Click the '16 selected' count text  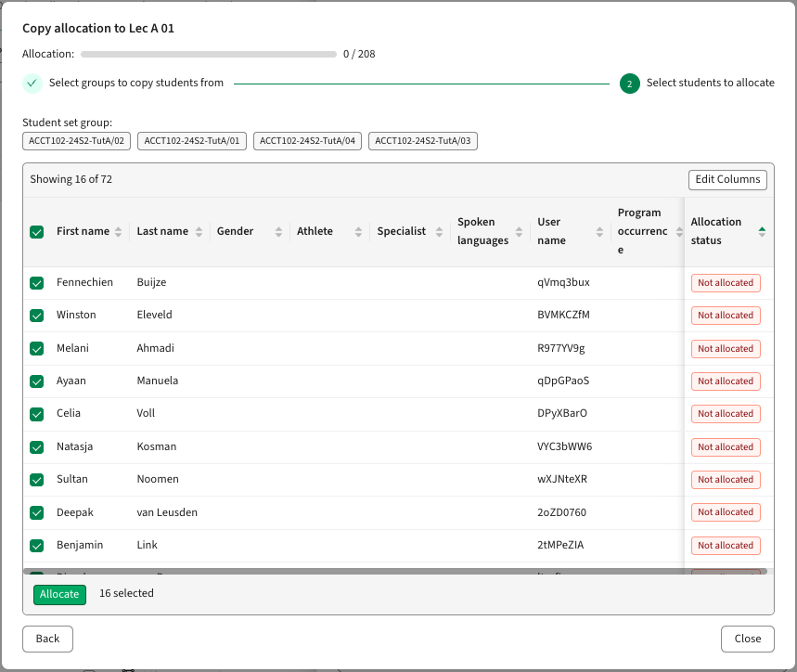point(126,593)
